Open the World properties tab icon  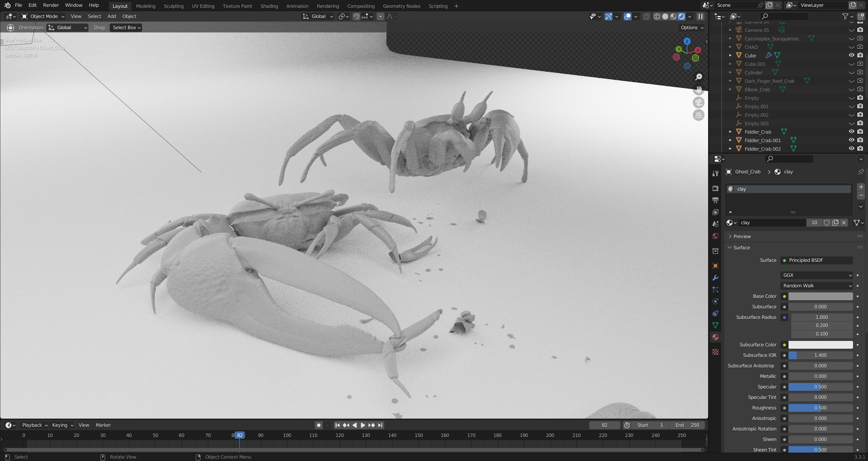pos(715,236)
